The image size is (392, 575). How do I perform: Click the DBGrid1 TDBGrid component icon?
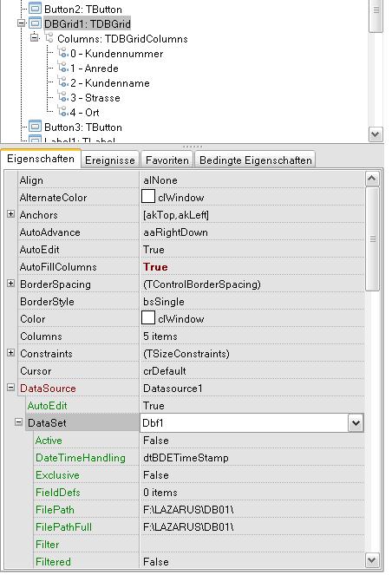[x=35, y=23]
